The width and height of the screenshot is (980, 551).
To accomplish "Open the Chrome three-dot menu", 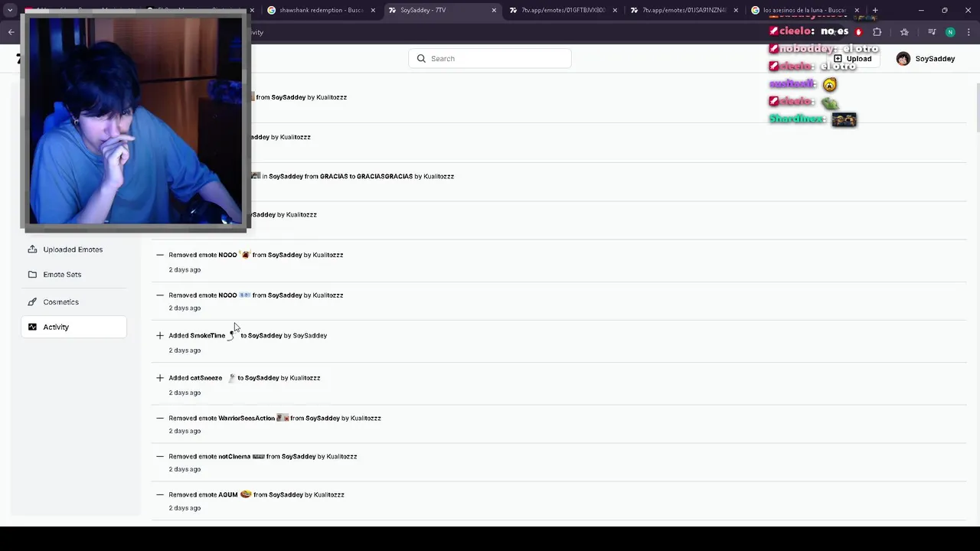I will click(x=969, y=32).
